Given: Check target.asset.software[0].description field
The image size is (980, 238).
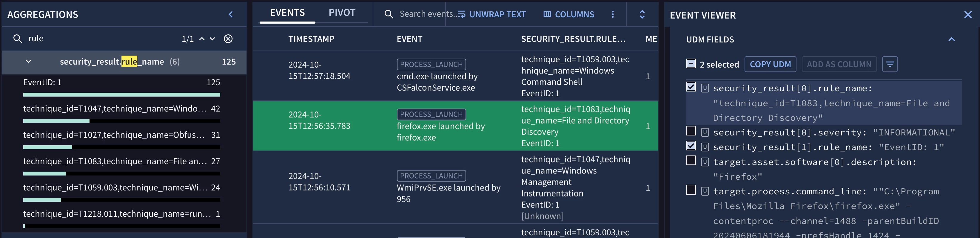Looking at the screenshot, I should [691, 160].
